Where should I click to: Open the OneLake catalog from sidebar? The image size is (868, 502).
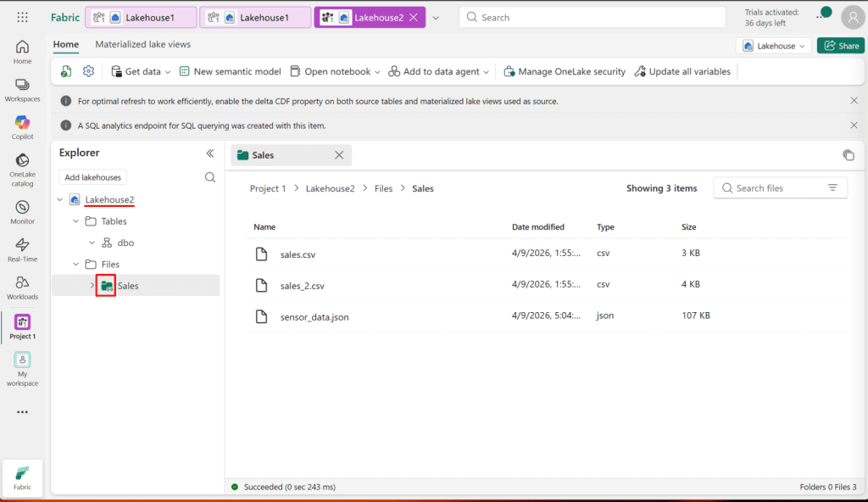[x=22, y=169]
